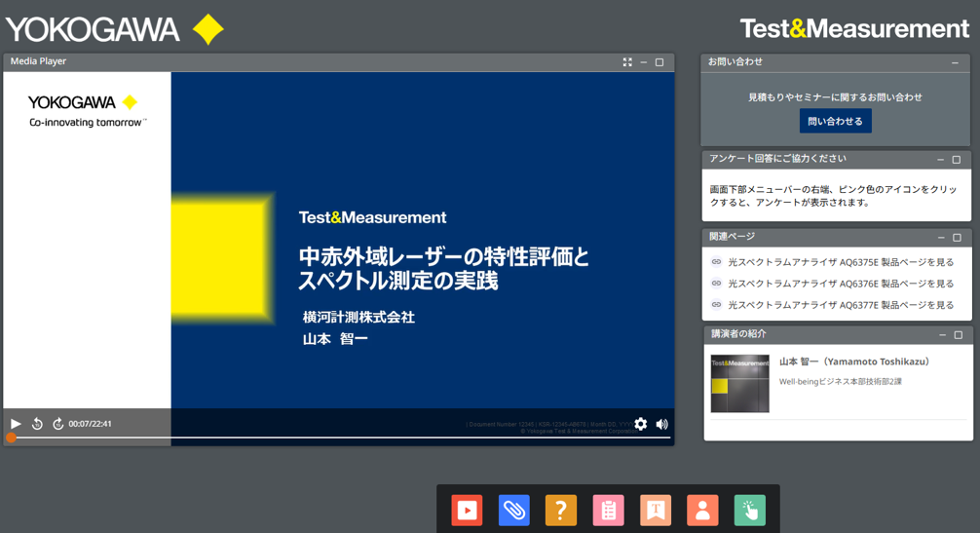Click Well-beingビジネス本部技術部2課 text
This screenshot has height=533, width=980.
(x=840, y=381)
